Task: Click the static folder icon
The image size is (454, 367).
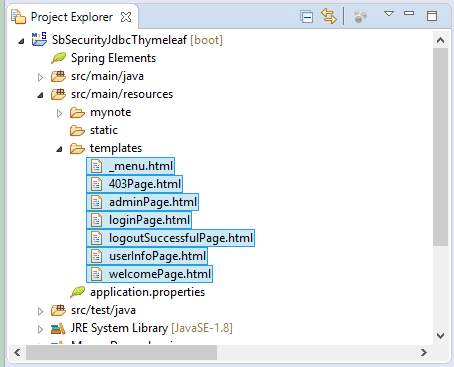Action: coord(77,131)
